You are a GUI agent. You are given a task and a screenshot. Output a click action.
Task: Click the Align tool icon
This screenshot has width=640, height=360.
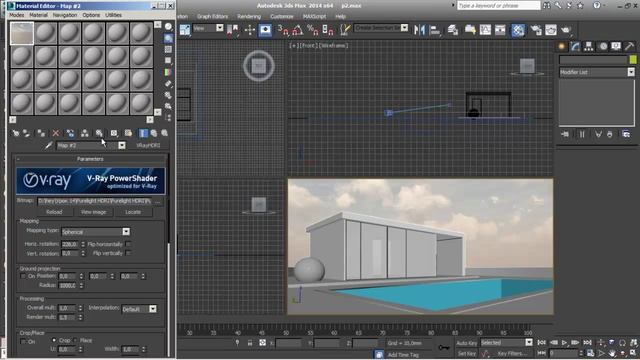(x=435, y=30)
